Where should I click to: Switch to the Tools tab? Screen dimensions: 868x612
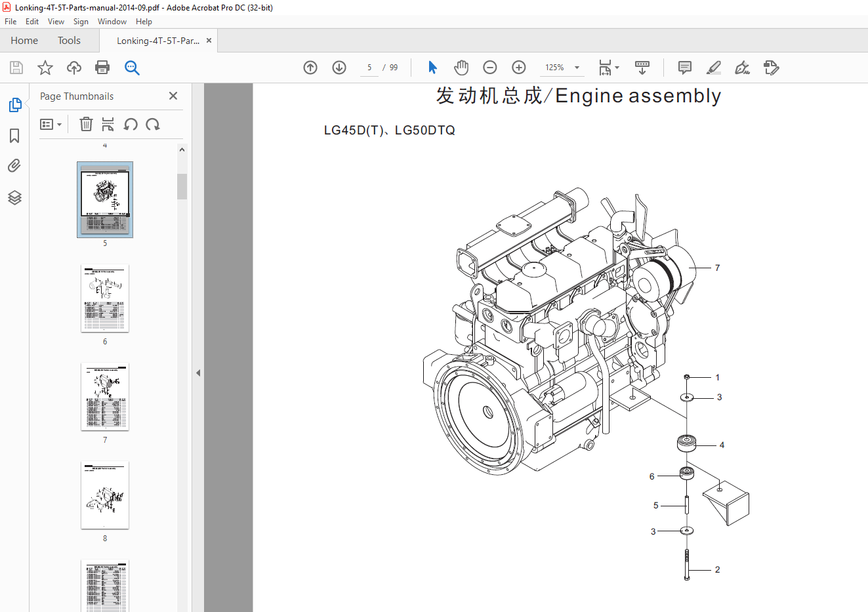[69, 41]
